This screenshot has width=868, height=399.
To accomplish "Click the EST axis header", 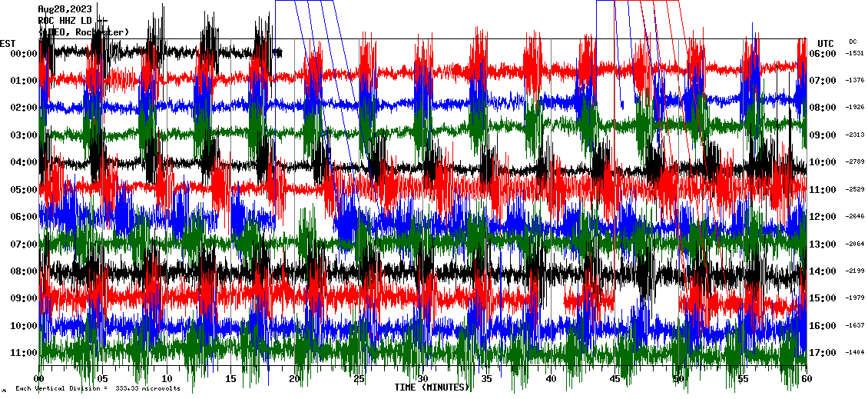I will pyautogui.click(x=8, y=43).
